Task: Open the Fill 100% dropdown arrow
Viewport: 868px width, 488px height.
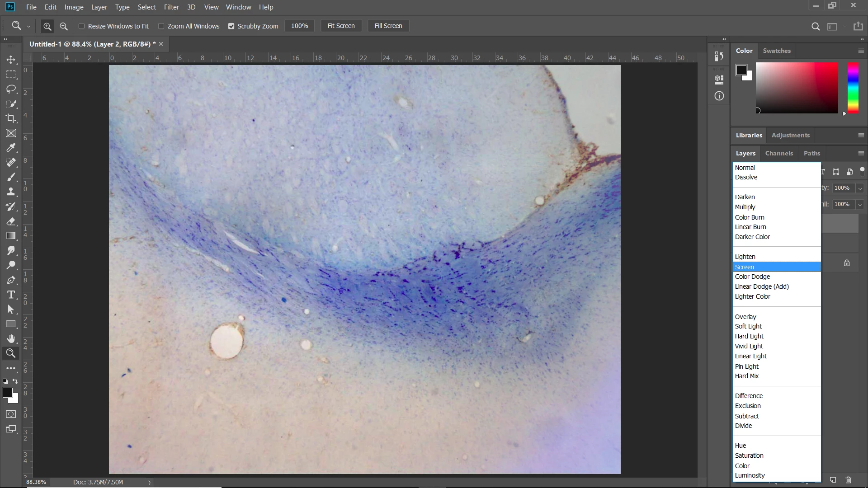Action: (x=860, y=204)
